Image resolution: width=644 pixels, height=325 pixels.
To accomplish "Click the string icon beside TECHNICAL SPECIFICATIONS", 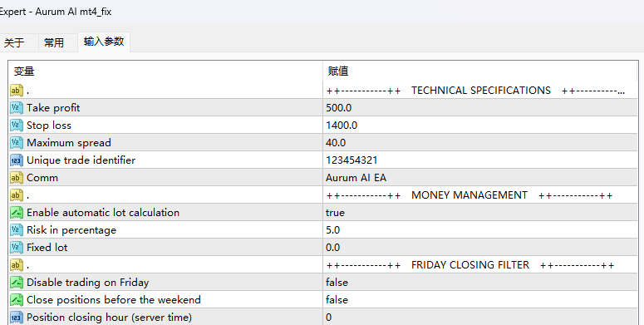I will click(x=17, y=91).
